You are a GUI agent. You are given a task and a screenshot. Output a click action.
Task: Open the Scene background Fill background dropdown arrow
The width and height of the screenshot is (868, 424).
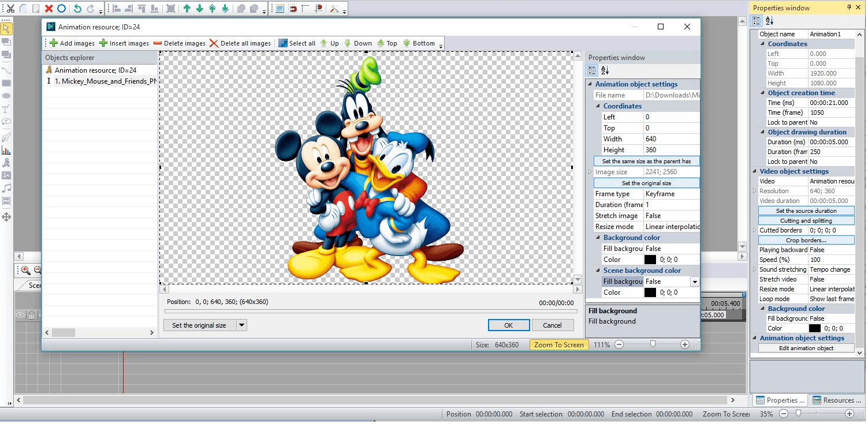tap(695, 282)
